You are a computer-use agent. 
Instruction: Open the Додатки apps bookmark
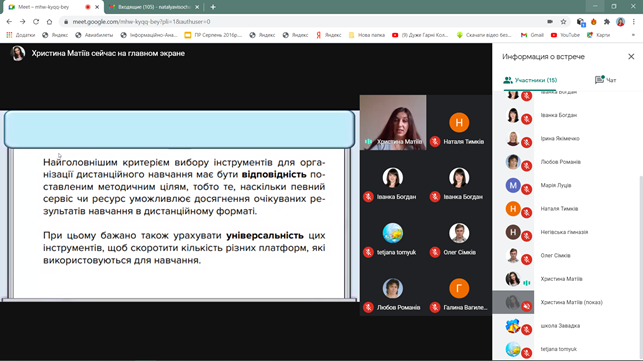21,35
